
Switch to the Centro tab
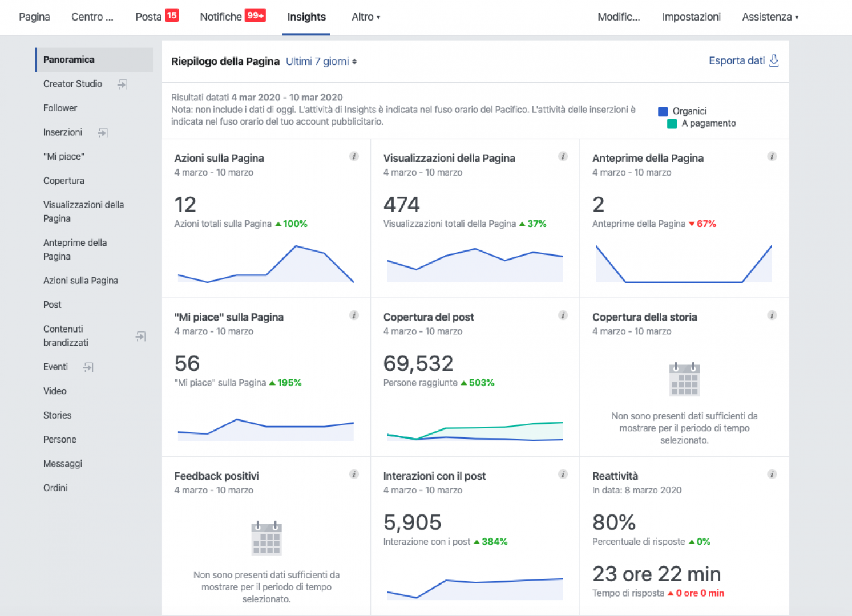[92, 17]
